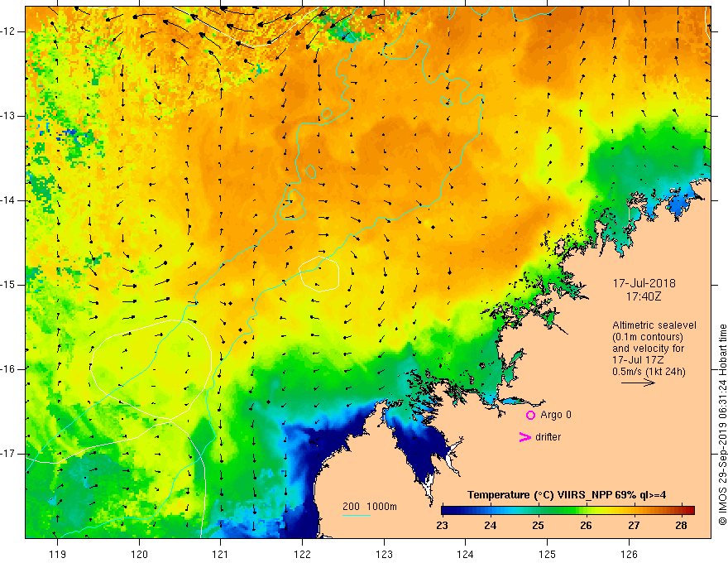
Task: Click latitude axis label -12
Action: [9, 31]
